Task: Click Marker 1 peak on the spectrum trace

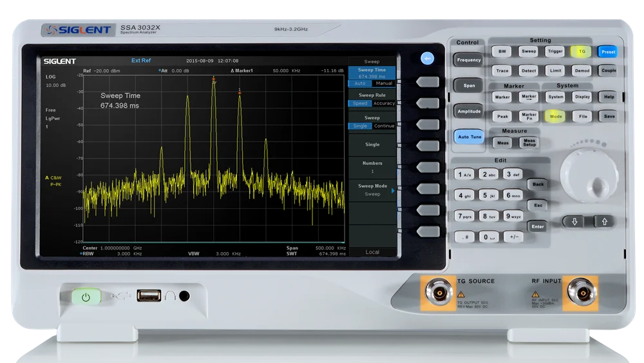Action: pos(240,92)
